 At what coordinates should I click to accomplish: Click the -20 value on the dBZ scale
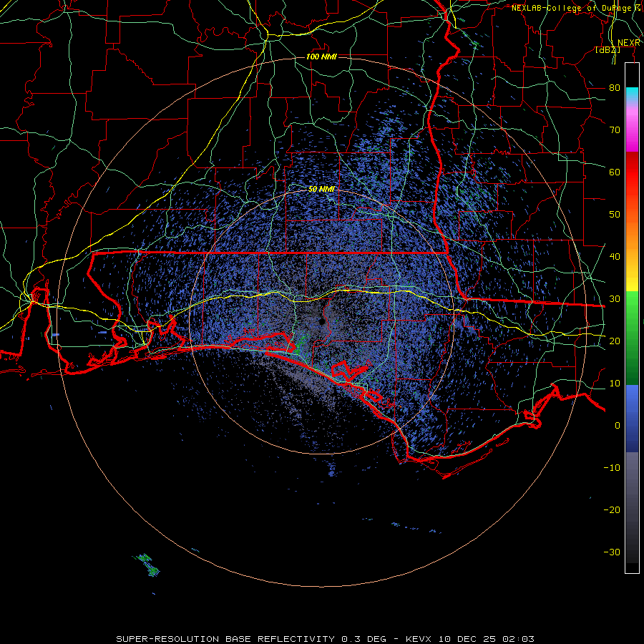[x=612, y=510]
